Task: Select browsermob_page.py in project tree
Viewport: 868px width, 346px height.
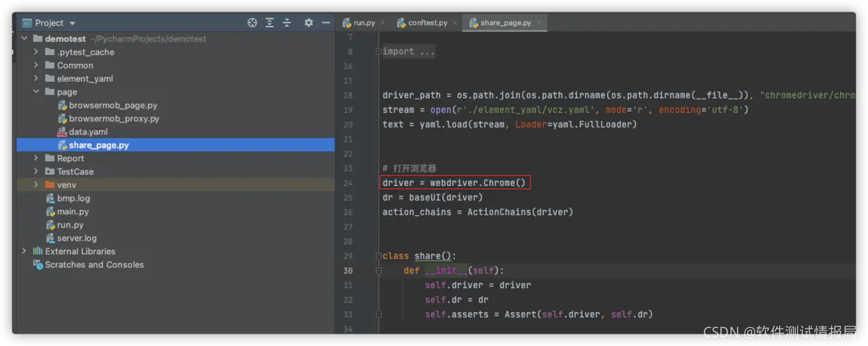Action: (174, 106)
